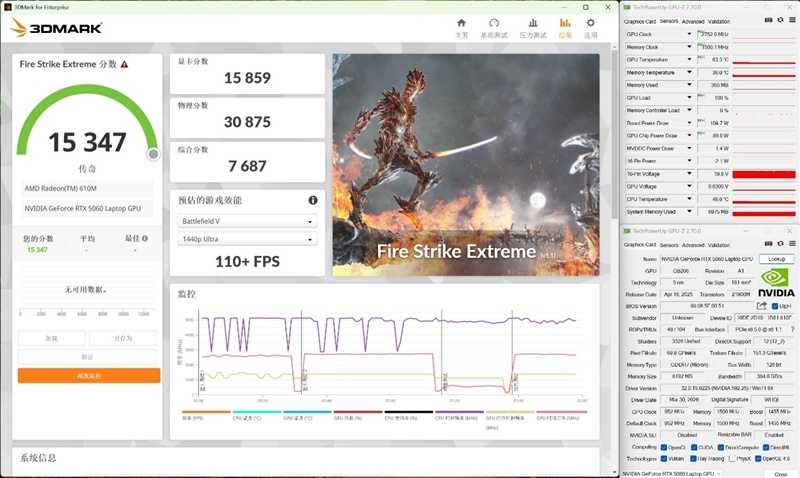
Task: Click warning triangle beside Fire Strike Extreme 分数
Action: click(x=124, y=64)
